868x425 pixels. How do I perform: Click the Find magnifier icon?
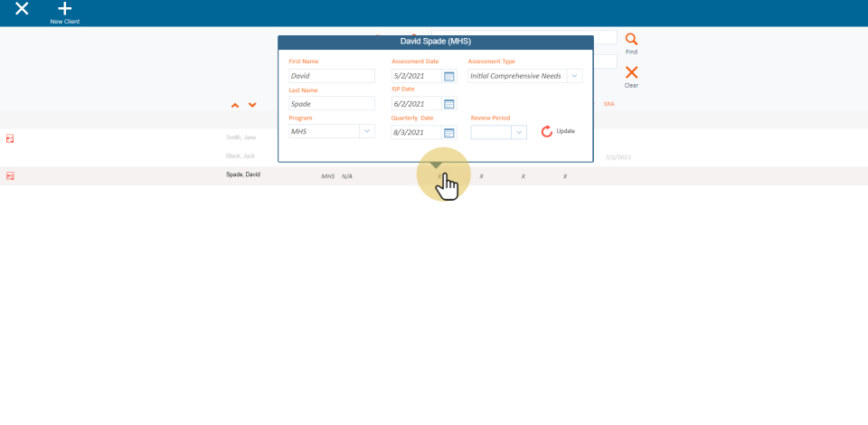(631, 40)
